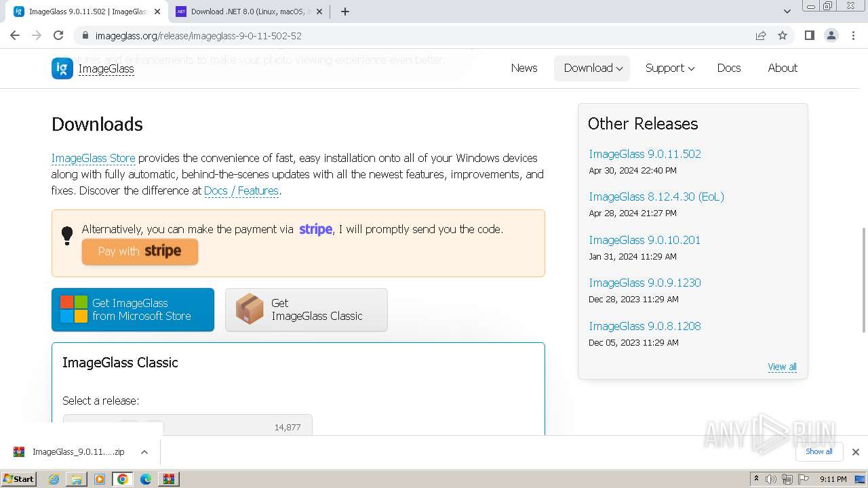868x488 pixels.
Task: Get ImageGlass from Microsoft Store
Action: (x=133, y=310)
